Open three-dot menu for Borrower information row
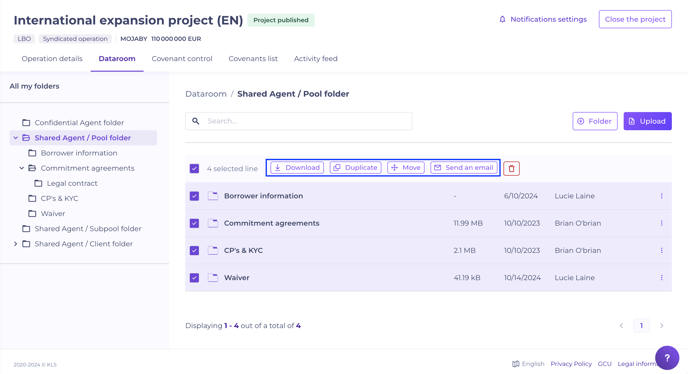 [x=661, y=196]
